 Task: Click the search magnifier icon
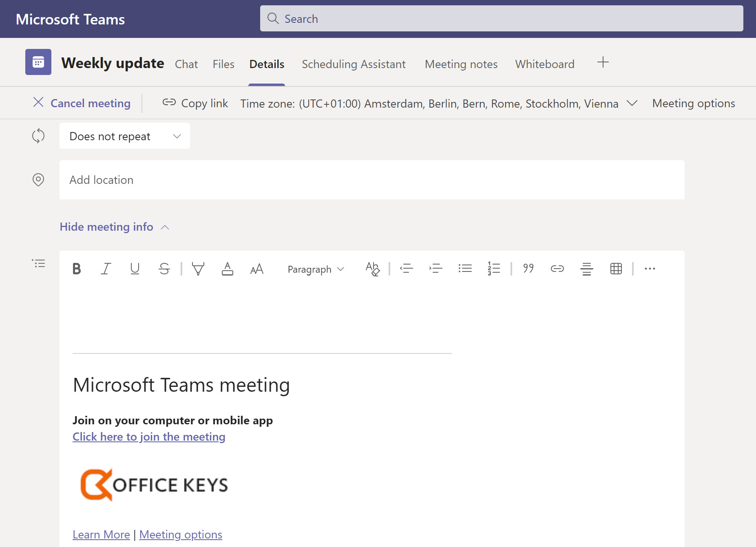tap(273, 18)
